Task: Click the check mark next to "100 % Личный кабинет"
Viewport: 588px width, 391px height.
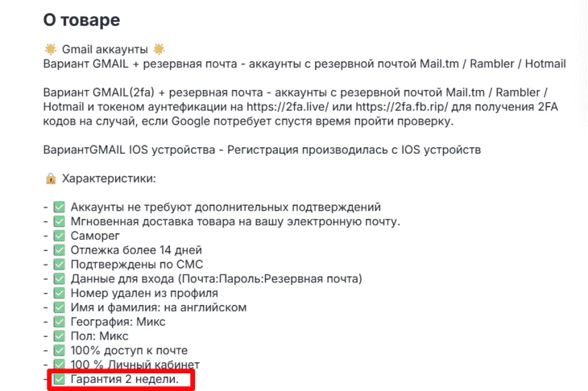Action: click(x=59, y=364)
